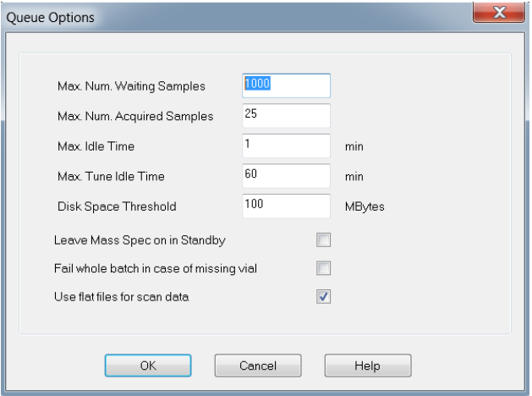Image resolution: width=532 pixels, height=396 pixels.
Task: Click the 'Max. Num. Acquired Samples' label text
Action: click(x=134, y=116)
